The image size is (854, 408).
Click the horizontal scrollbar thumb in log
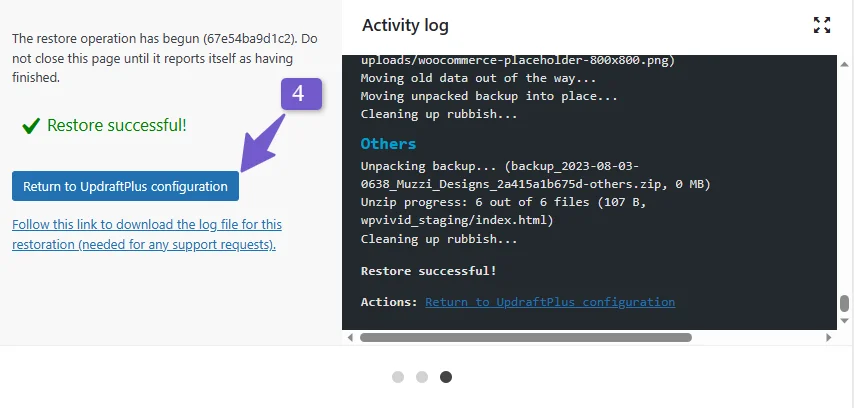(x=526, y=337)
